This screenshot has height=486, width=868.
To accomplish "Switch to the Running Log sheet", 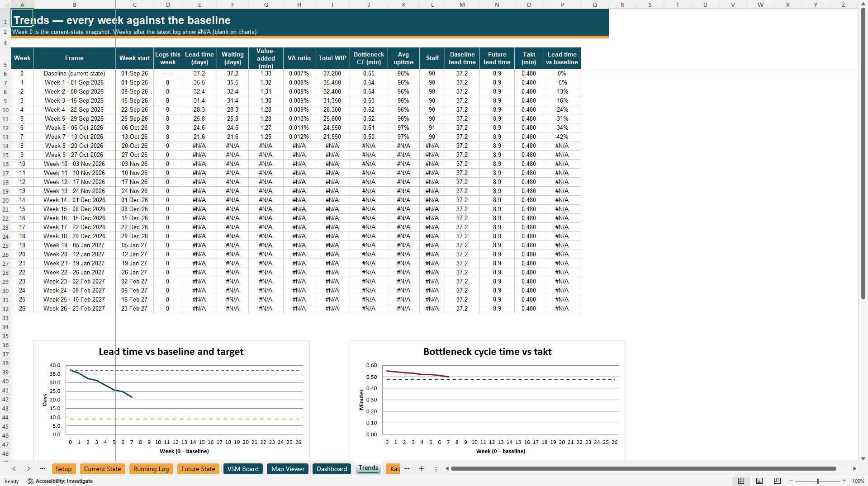I will tap(151, 469).
